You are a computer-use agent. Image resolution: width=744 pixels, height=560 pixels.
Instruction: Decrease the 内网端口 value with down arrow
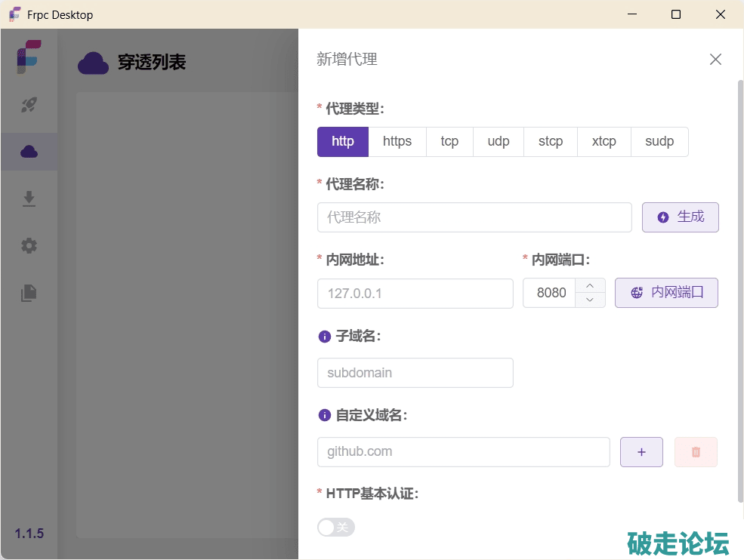(590, 300)
